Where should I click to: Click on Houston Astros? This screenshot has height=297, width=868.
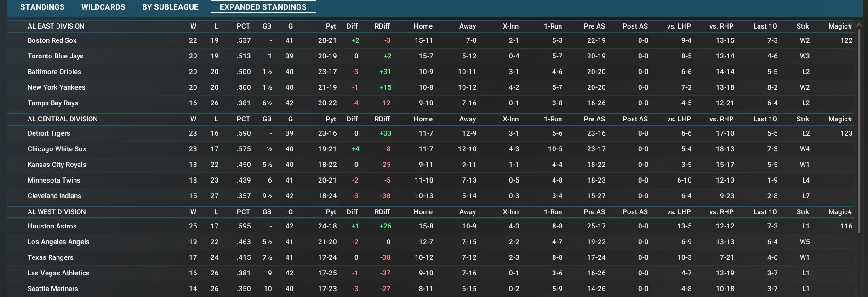click(52, 226)
